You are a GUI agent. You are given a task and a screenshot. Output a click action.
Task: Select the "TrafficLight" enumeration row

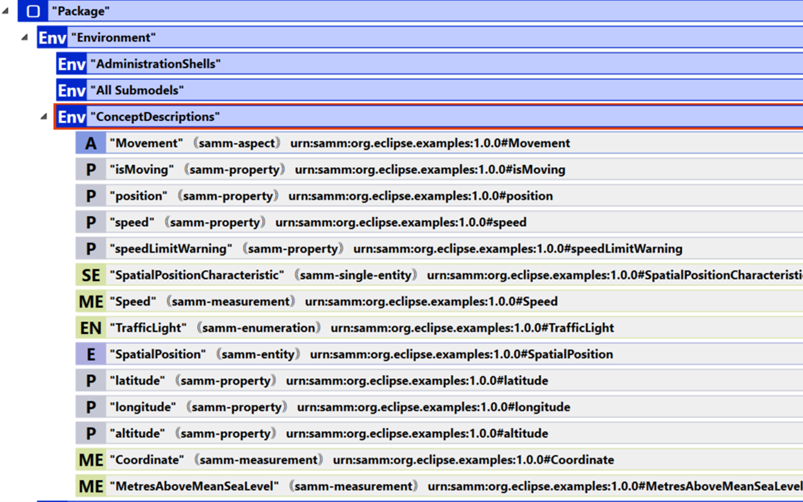[439, 328]
